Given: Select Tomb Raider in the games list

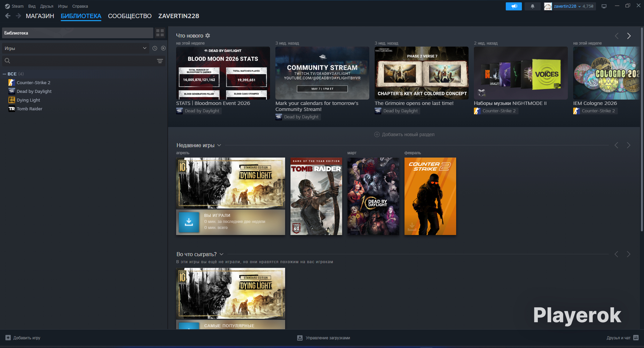Looking at the screenshot, I should pos(30,109).
